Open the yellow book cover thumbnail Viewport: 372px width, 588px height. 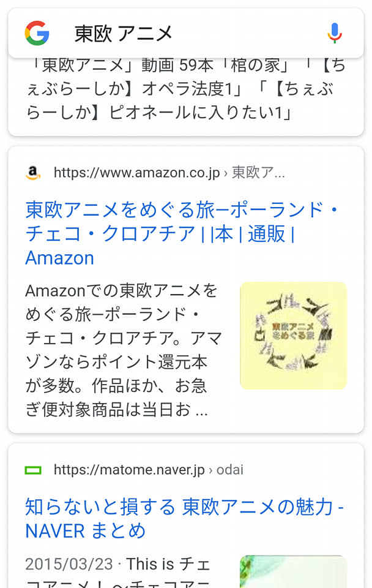point(293,336)
